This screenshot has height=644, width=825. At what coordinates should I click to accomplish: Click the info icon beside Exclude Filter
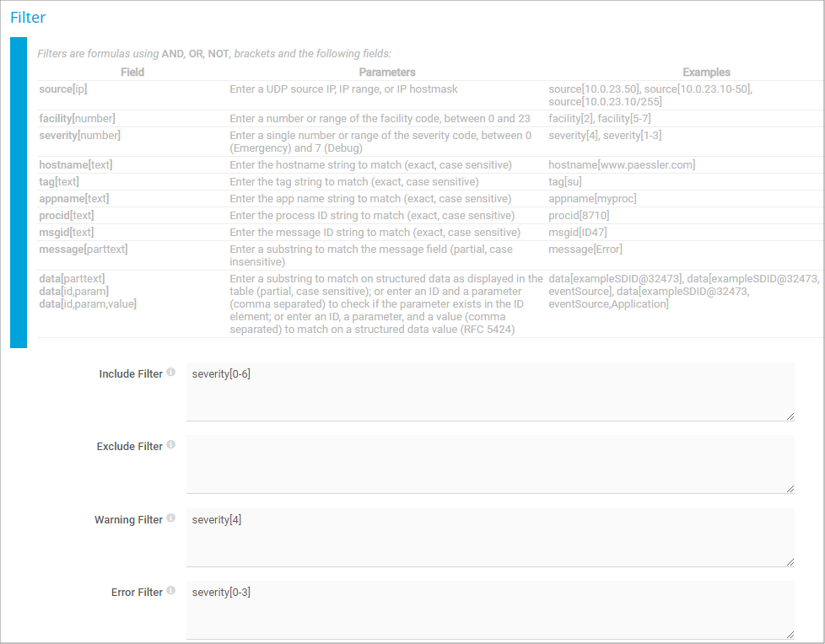(170, 445)
